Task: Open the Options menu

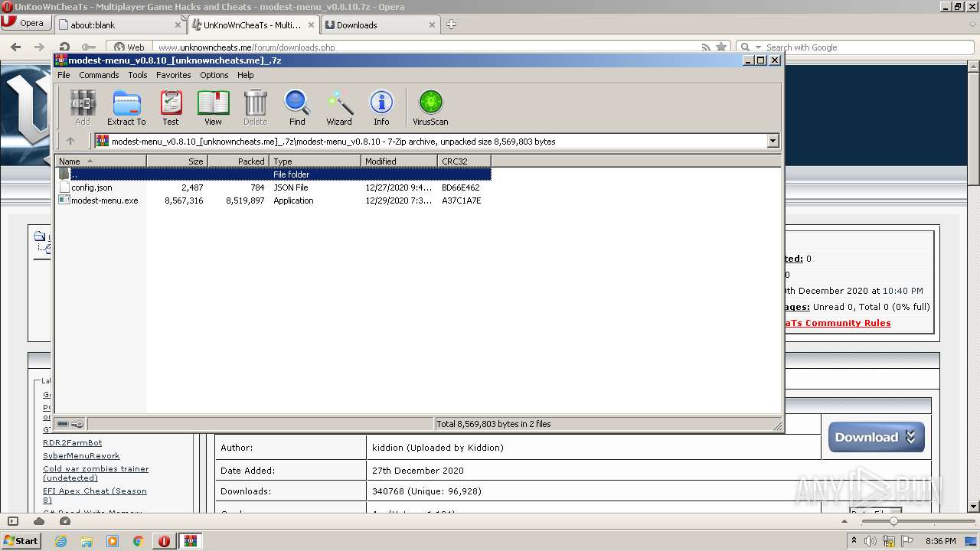Action: pos(214,75)
